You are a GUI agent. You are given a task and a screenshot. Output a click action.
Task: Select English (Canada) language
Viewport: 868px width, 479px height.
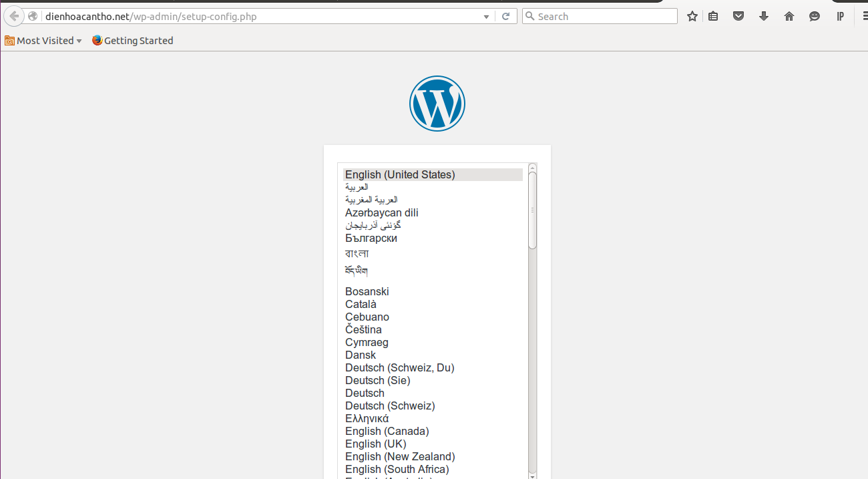point(433,432)
